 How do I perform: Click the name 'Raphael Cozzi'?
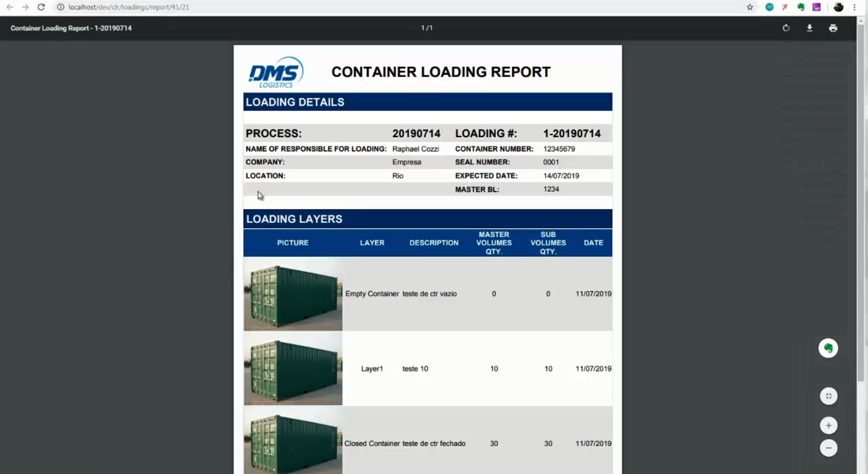coord(415,149)
